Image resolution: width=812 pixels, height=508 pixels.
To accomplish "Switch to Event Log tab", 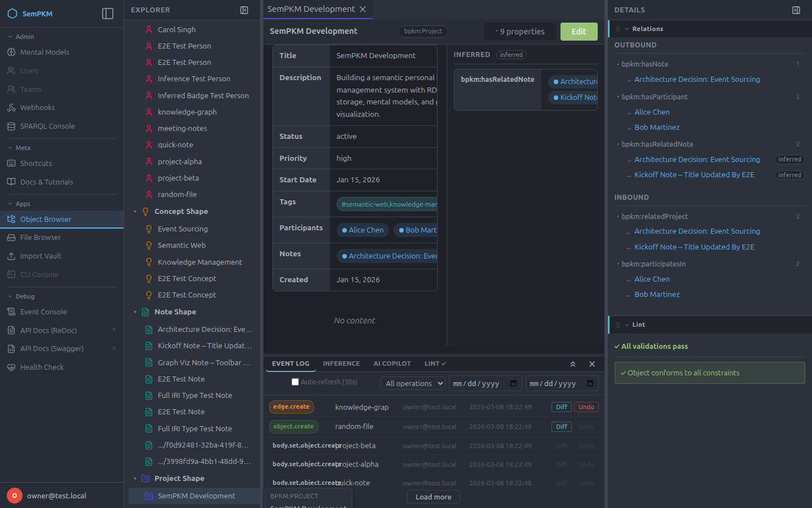I will tap(290, 364).
